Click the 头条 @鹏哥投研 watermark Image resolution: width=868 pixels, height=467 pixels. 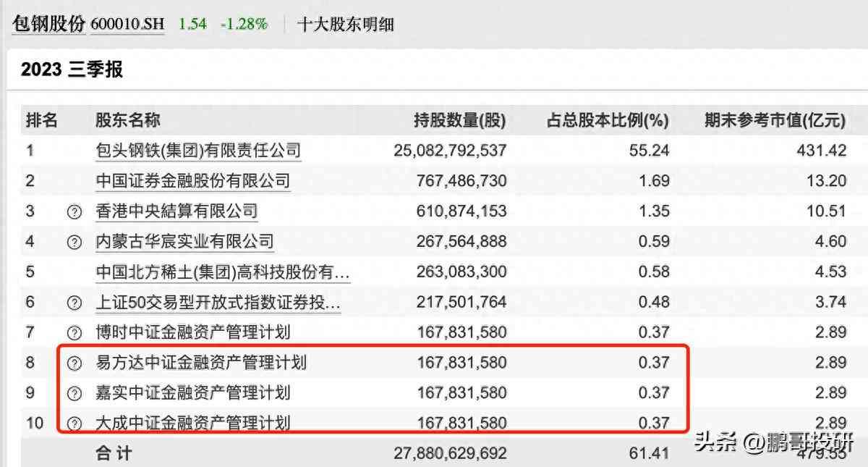click(x=773, y=442)
